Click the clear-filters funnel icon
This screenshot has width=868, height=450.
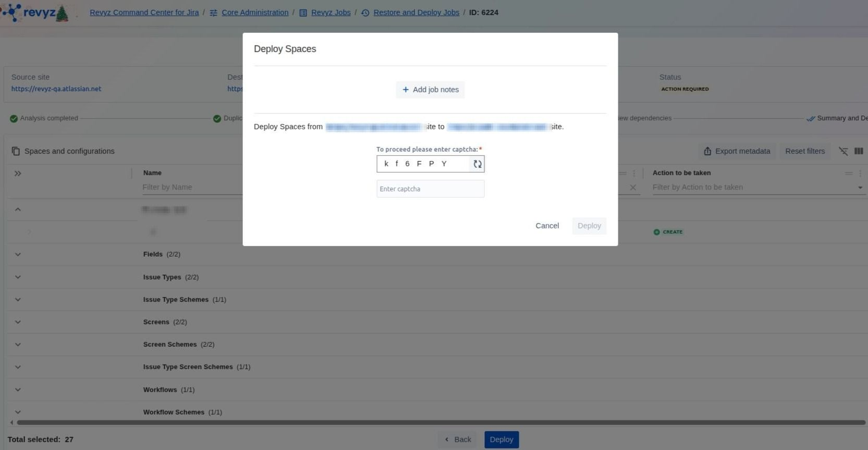click(843, 151)
